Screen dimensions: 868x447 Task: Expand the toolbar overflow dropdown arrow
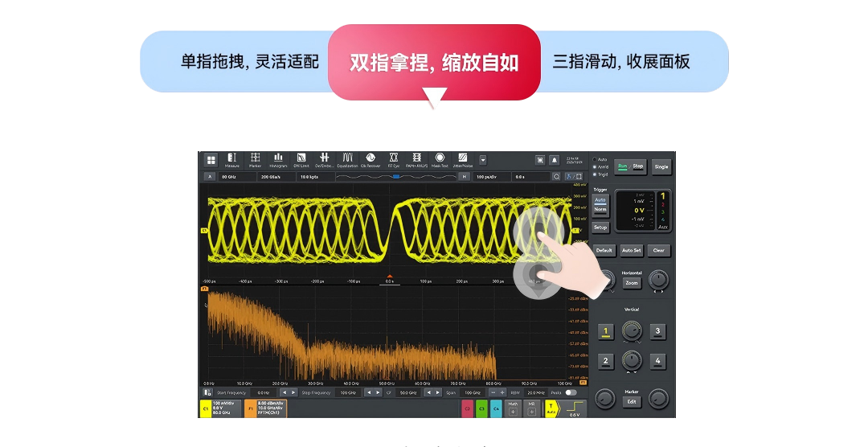pos(483,160)
